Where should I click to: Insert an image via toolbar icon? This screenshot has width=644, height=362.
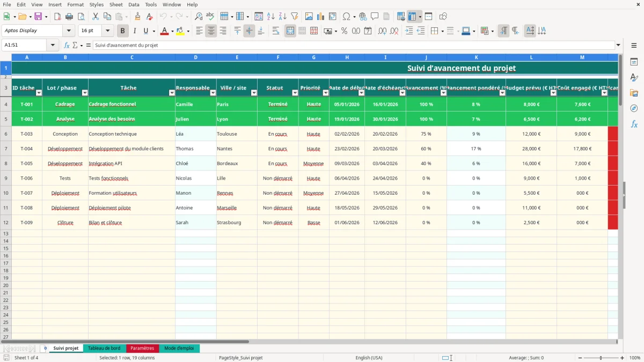coord(309,16)
